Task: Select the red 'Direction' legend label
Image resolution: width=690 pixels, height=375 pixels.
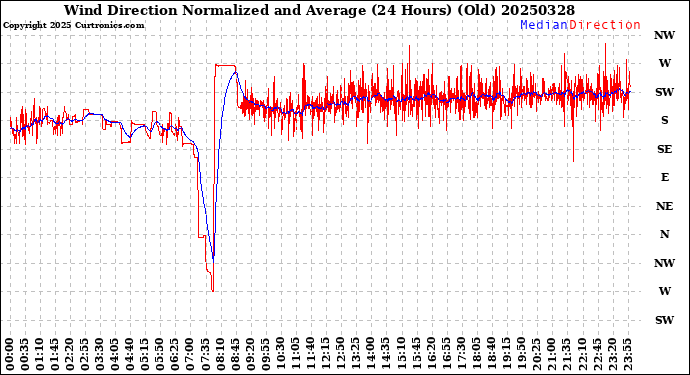Action: (x=605, y=25)
